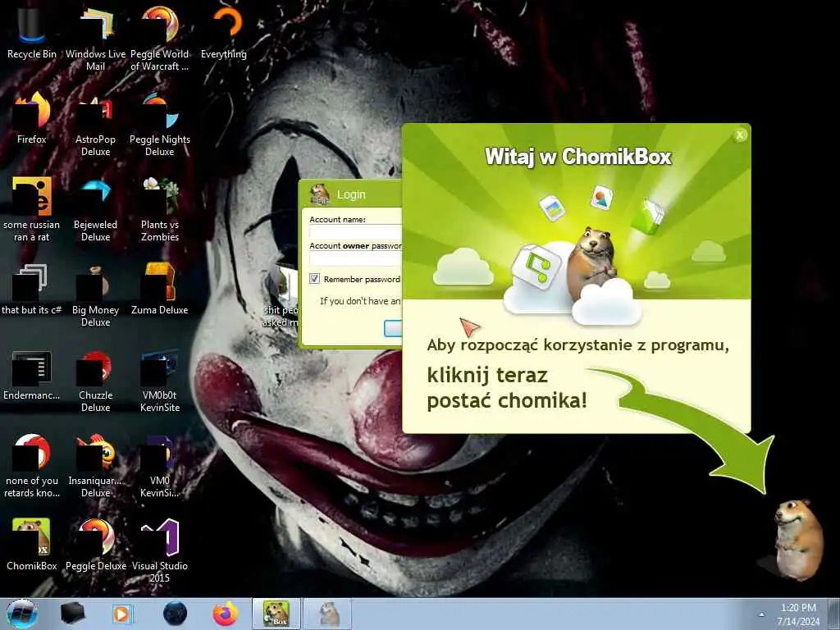Open Peggle Deluxe desktop icon

tap(95, 544)
